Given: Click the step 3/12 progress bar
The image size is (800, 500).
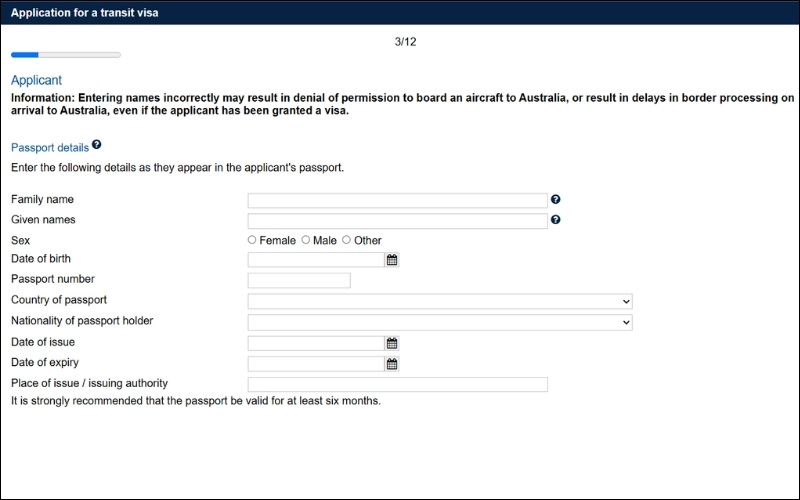Looking at the screenshot, I should [65, 55].
